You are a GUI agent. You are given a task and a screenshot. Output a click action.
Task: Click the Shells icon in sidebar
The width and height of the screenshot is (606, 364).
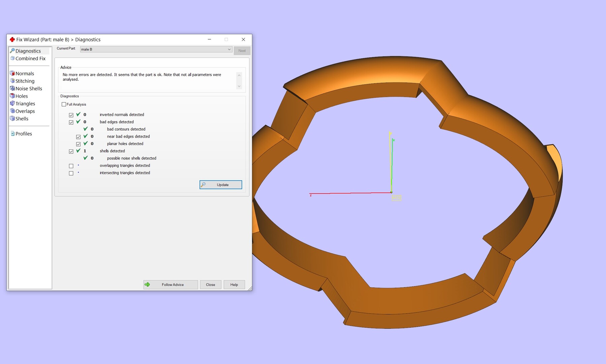click(12, 118)
